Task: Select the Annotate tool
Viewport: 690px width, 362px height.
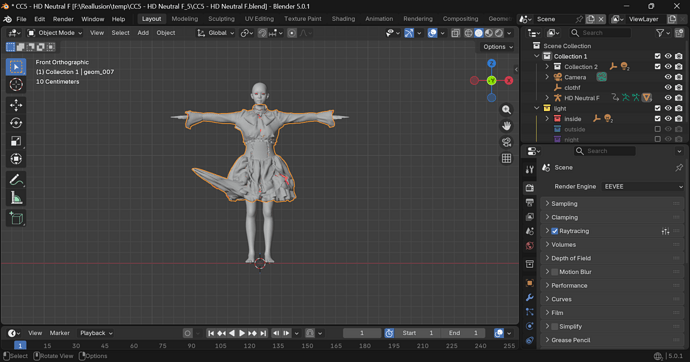Action: pyautogui.click(x=16, y=180)
